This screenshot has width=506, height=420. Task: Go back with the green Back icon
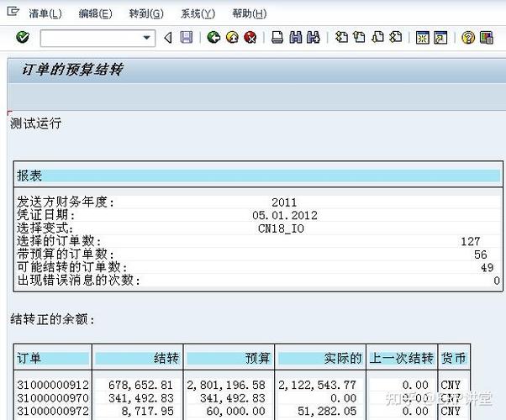213,38
